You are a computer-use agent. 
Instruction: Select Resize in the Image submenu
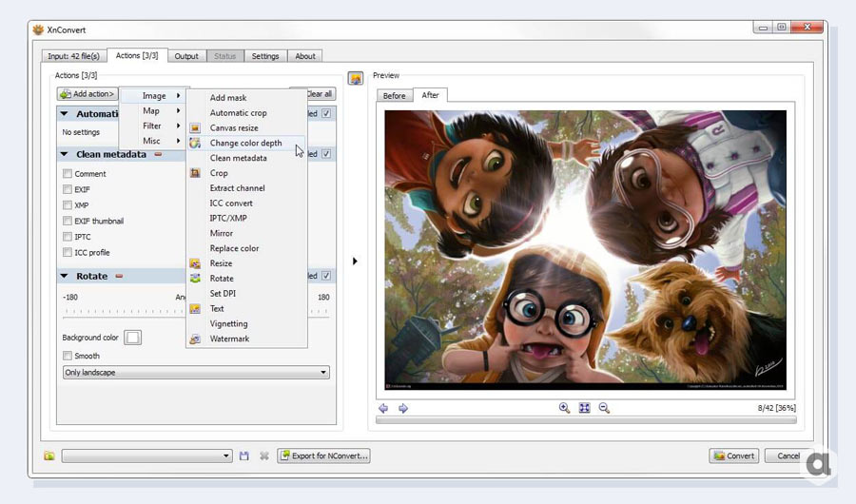(246, 263)
